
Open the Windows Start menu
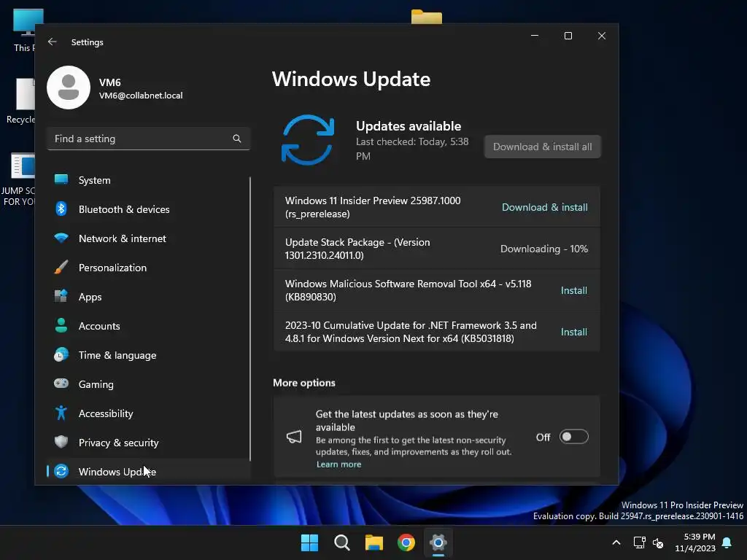pyautogui.click(x=309, y=542)
